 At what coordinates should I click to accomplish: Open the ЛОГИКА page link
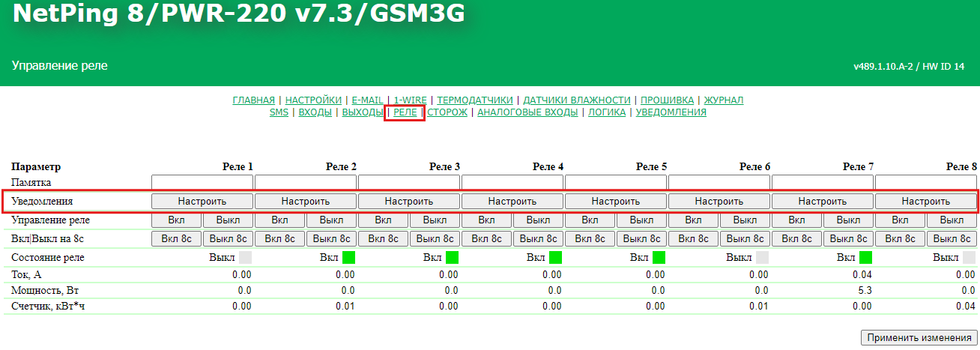pos(607,112)
